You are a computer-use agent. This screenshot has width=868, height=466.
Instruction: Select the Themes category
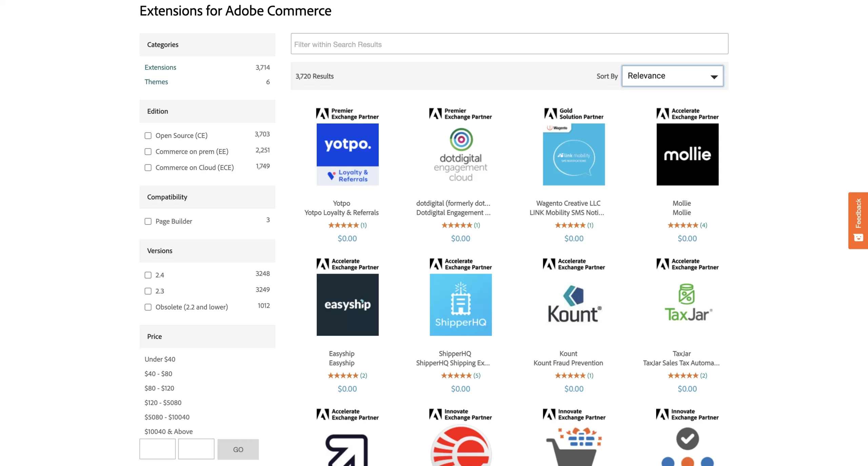[x=156, y=82]
